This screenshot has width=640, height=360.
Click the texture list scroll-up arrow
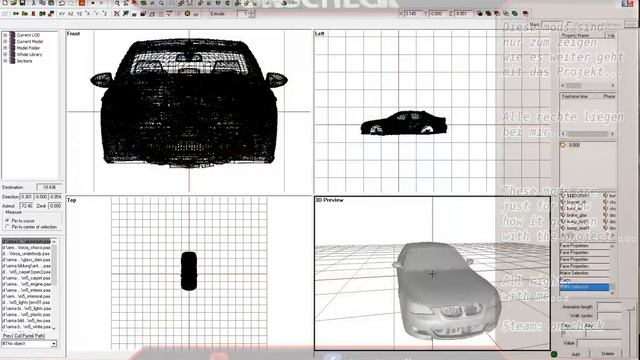point(54,242)
